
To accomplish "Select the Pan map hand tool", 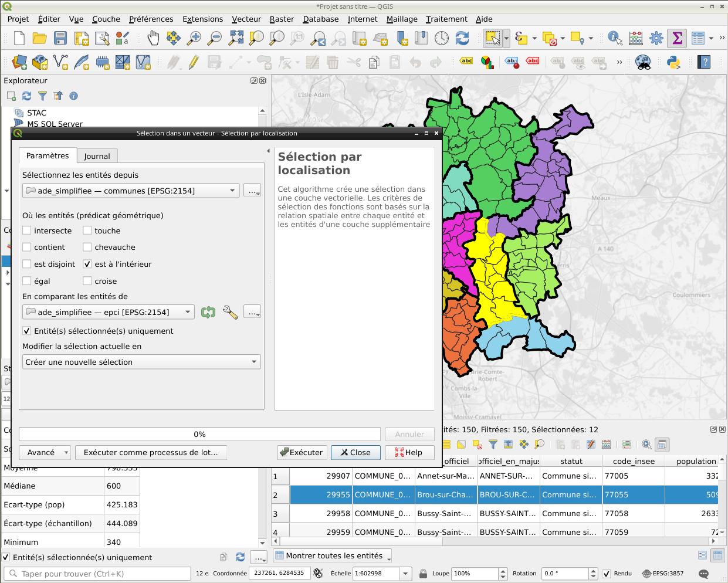I will [153, 39].
